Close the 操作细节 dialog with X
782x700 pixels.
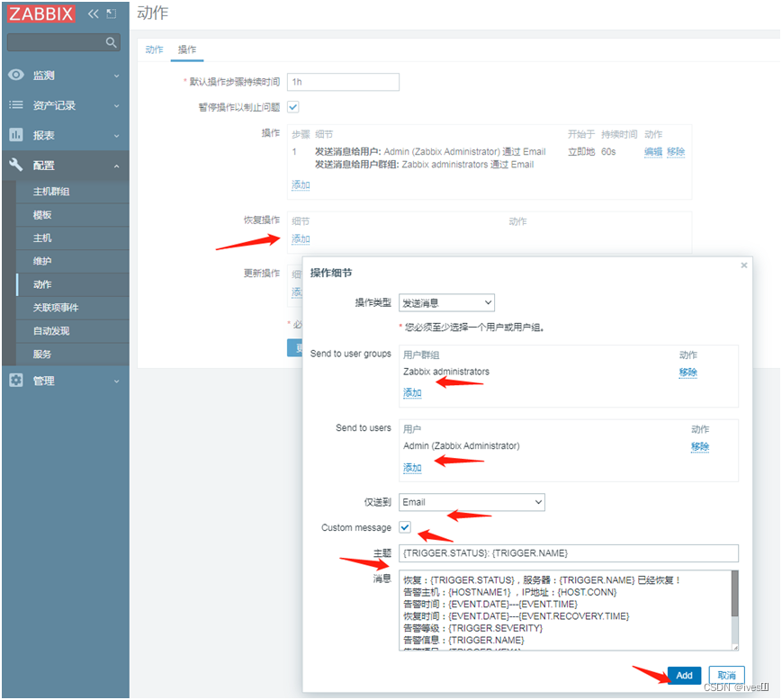pyautogui.click(x=743, y=265)
